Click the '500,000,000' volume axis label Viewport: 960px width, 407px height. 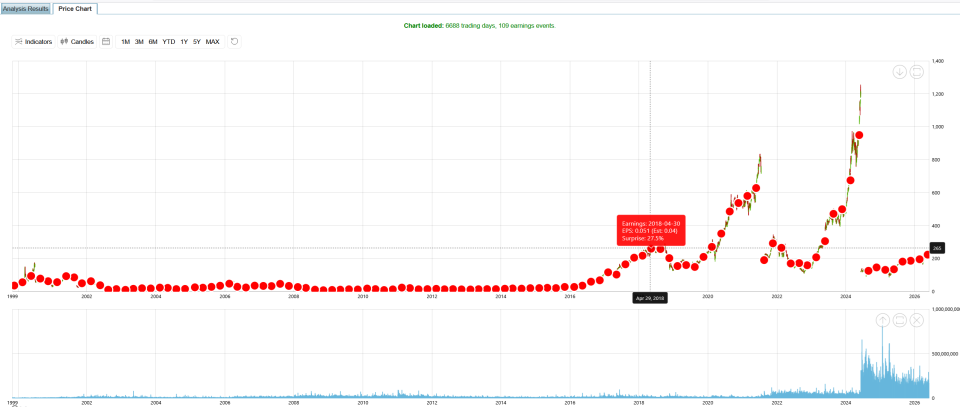[945, 354]
